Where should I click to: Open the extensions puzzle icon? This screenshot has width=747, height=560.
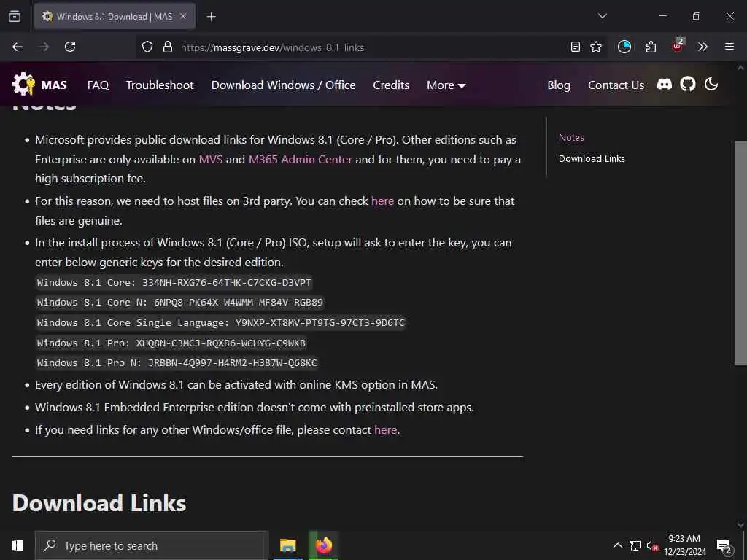pyautogui.click(x=651, y=47)
